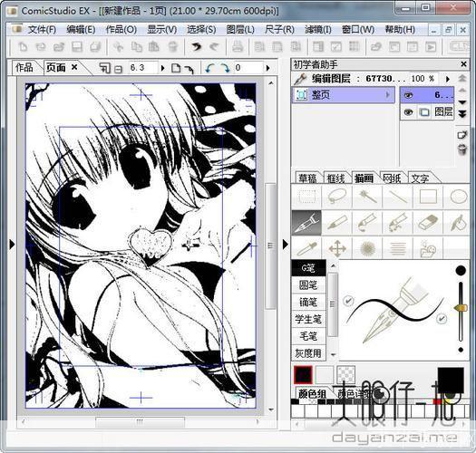Open the 文件(F) menu
The height and width of the screenshot is (453, 476).
click(43, 29)
